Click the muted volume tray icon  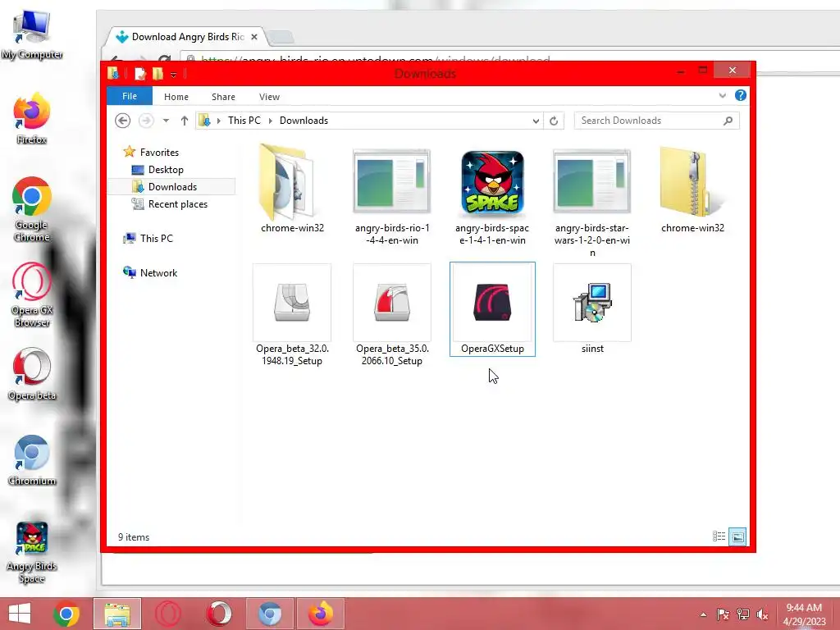(x=762, y=614)
